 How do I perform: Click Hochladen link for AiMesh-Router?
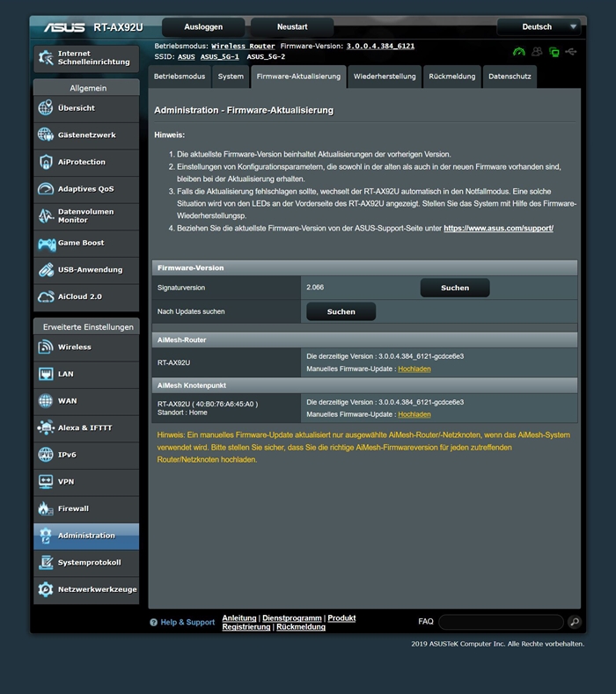coord(414,369)
